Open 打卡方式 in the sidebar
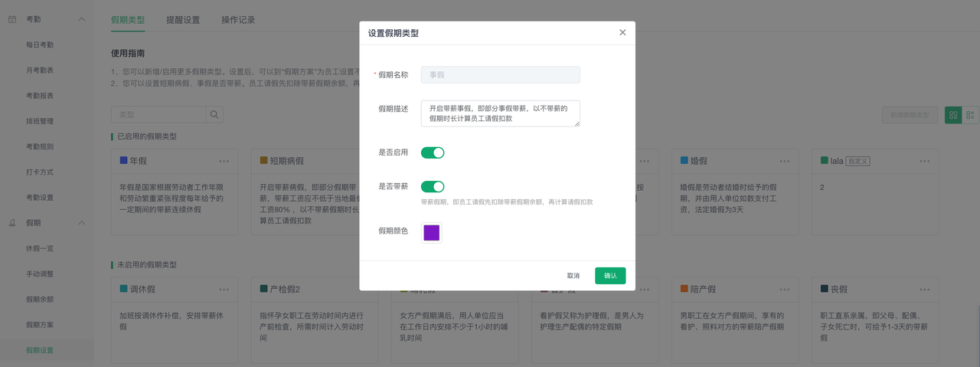980x367 pixels. pyautogui.click(x=40, y=172)
